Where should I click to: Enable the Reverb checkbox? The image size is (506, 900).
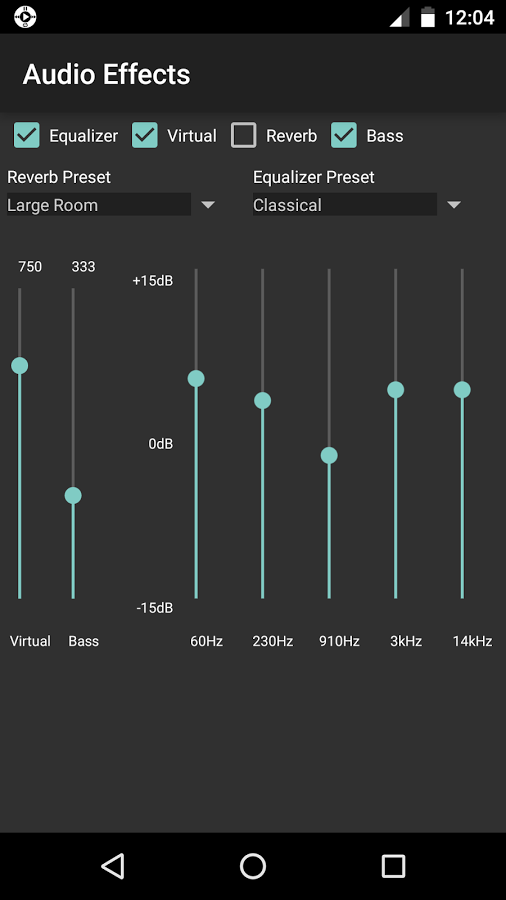(243, 135)
